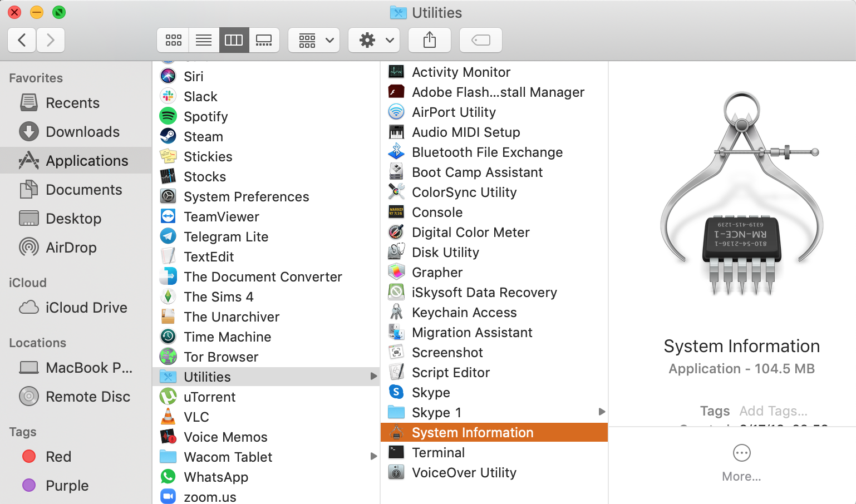Select the VLC cone icon

point(168,416)
